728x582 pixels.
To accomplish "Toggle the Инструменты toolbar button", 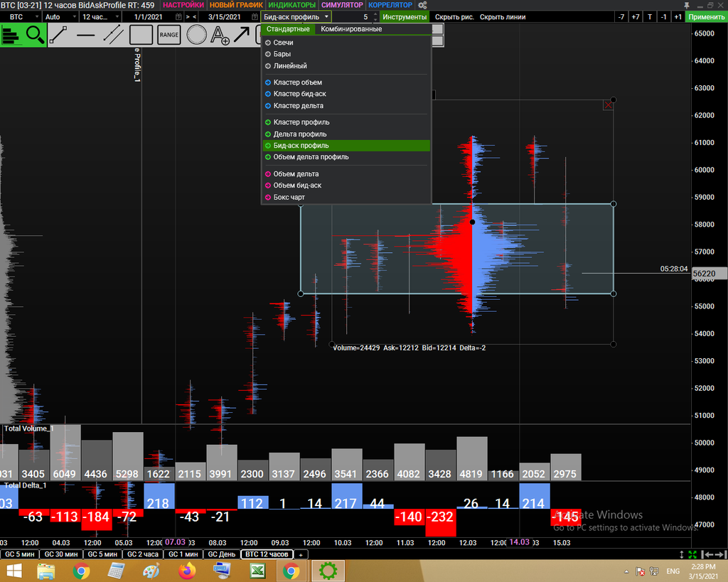I will coord(405,17).
